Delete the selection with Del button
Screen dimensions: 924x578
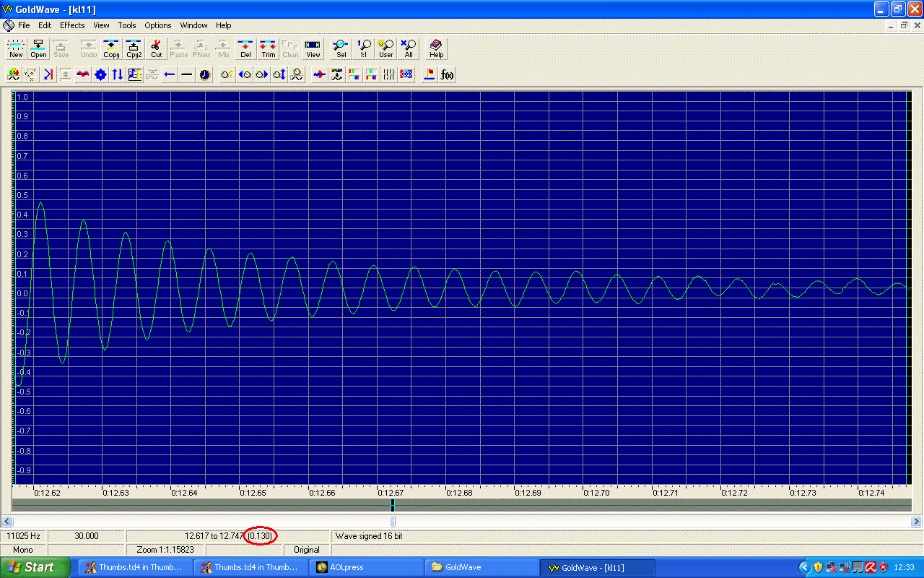pyautogui.click(x=245, y=48)
